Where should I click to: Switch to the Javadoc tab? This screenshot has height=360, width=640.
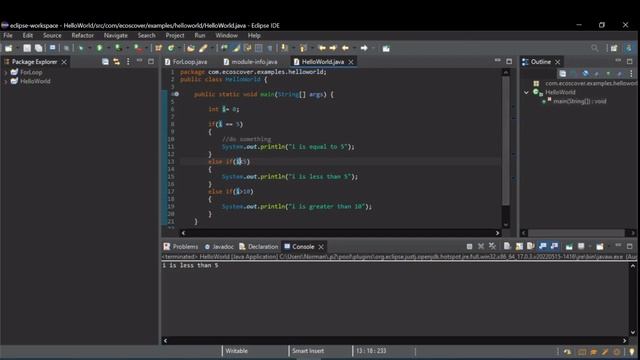click(x=219, y=247)
